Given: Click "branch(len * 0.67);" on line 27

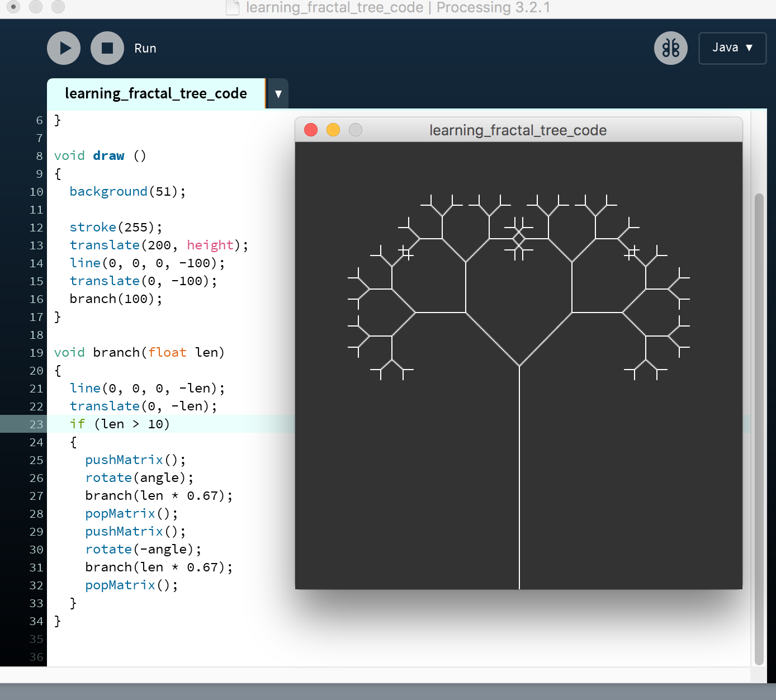Looking at the screenshot, I should (159, 495).
